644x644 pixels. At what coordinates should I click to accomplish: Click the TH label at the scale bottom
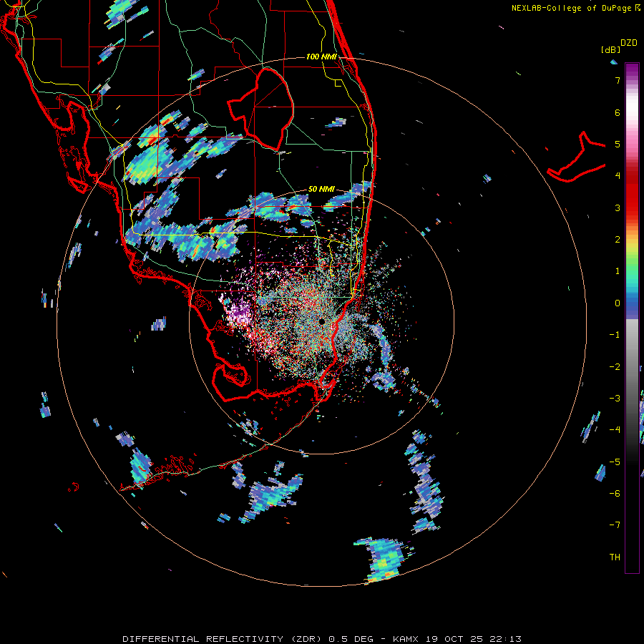[614, 557]
